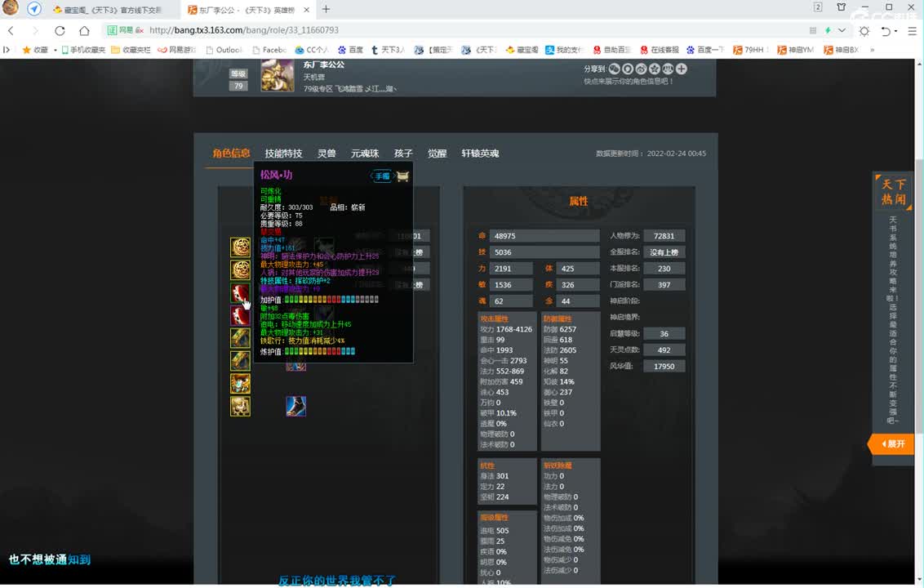Open the Facebook bookmark
Viewport: 924px width, 588px height.
(x=269, y=50)
